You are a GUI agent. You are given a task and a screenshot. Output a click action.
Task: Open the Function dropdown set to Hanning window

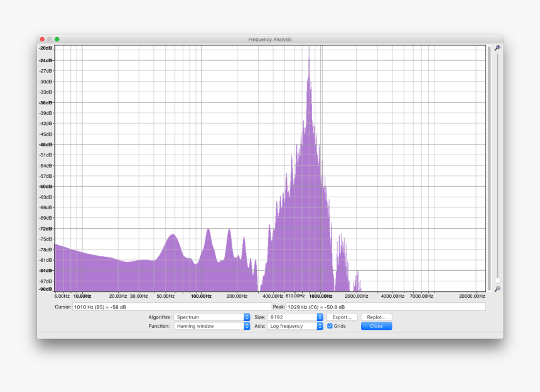(x=212, y=326)
